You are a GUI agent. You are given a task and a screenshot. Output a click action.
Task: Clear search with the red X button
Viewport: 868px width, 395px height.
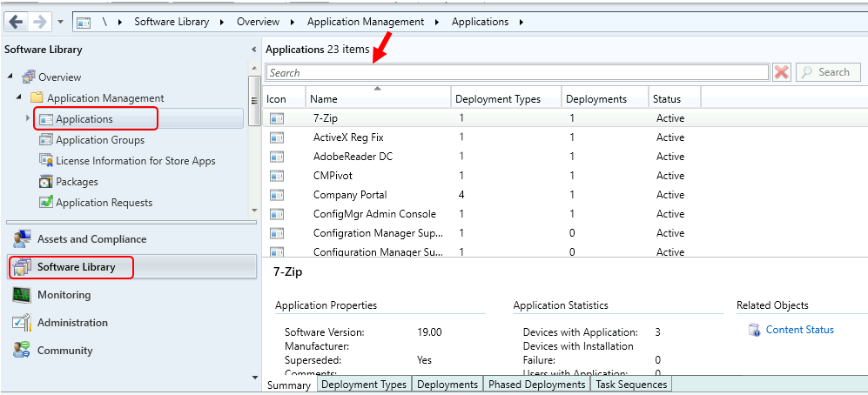pos(781,72)
